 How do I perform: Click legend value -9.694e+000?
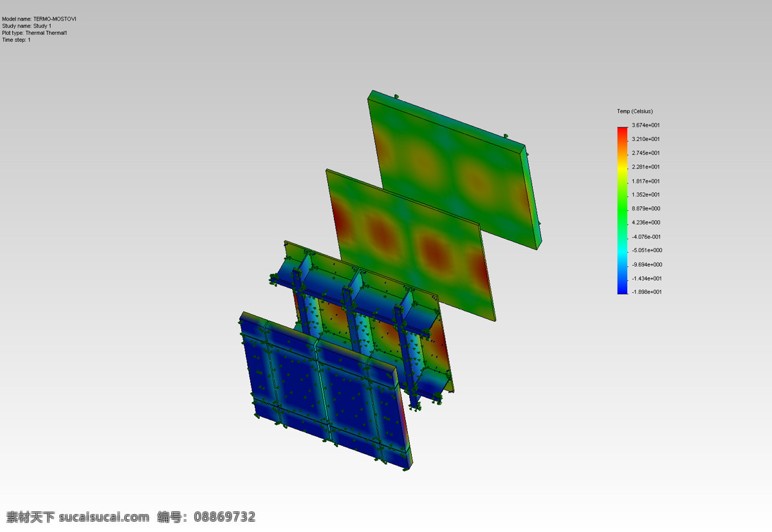click(647, 264)
